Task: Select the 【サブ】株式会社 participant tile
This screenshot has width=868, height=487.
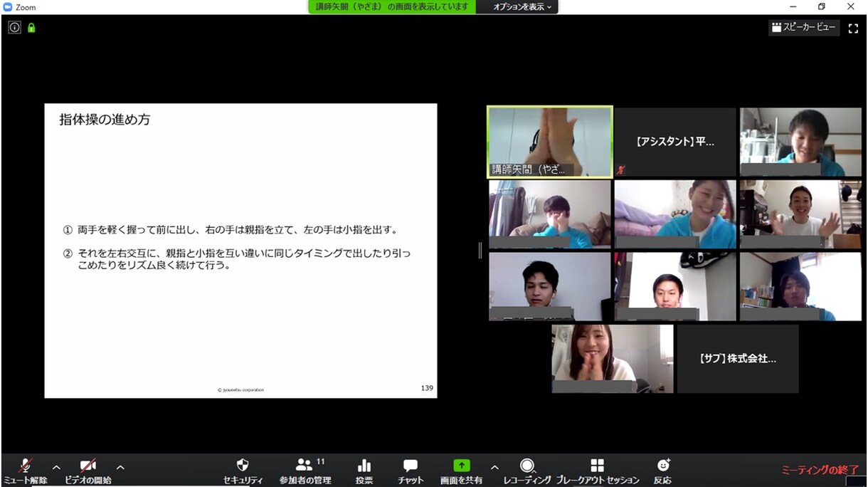Action: click(738, 359)
